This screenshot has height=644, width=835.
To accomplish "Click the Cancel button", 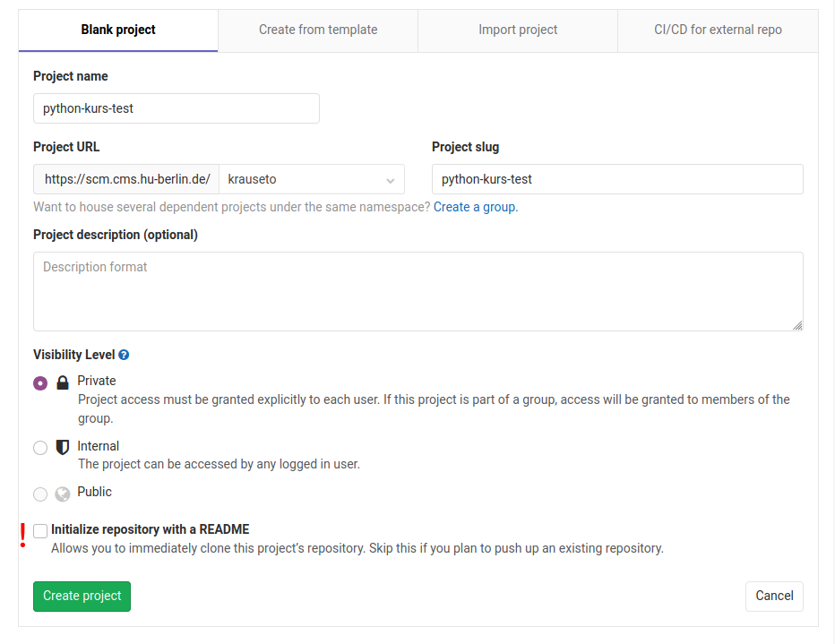I will click(774, 597).
